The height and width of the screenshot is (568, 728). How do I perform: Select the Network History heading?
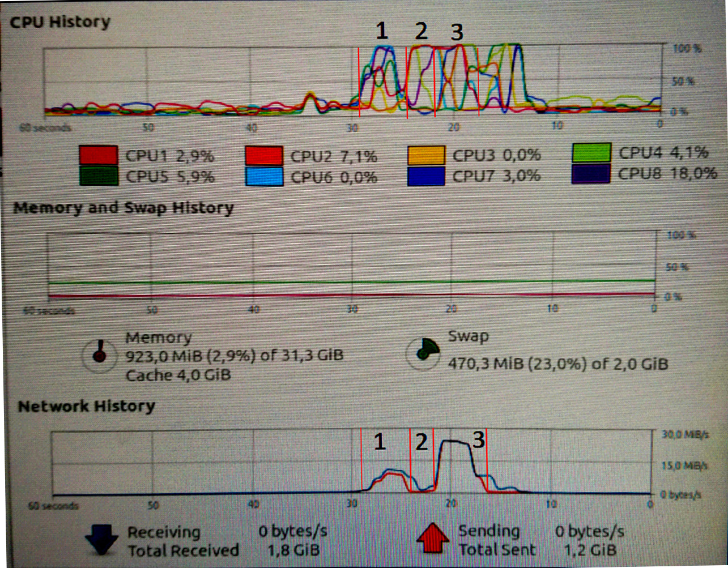(x=87, y=407)
